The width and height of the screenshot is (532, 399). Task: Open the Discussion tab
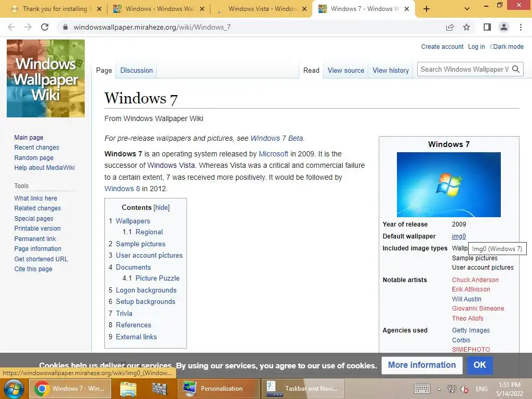[x=137, y=70]
